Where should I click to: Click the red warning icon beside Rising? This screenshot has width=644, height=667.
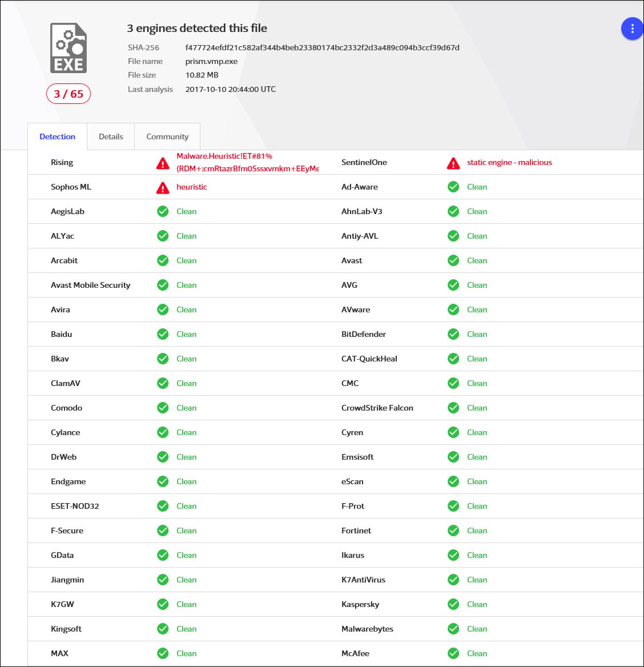tap(163, 164)
